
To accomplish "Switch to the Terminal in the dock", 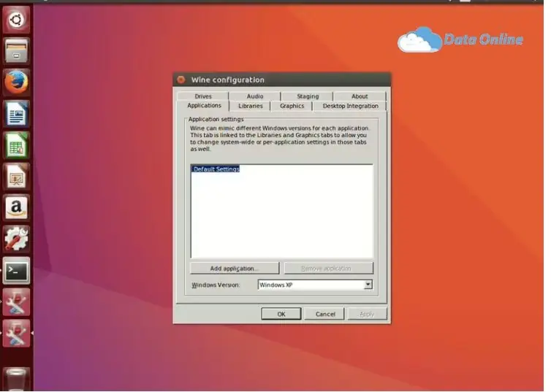I will (16, 271).
